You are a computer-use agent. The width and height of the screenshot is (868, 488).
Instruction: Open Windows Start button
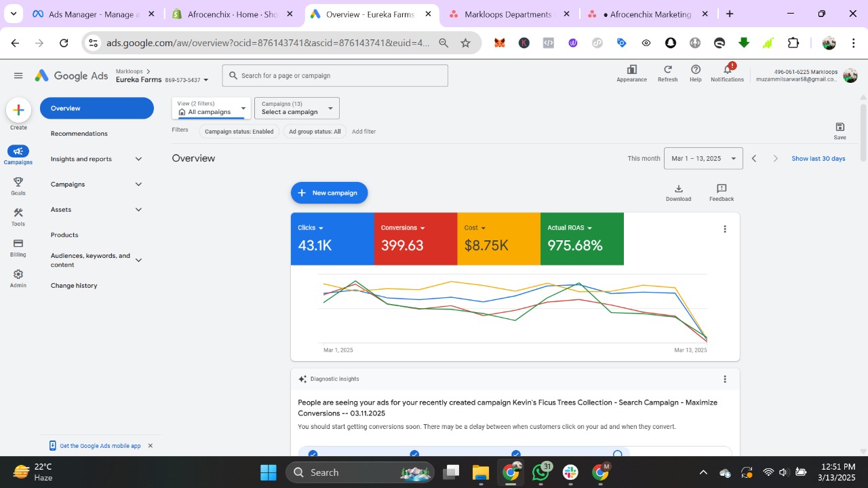point(268,472)
